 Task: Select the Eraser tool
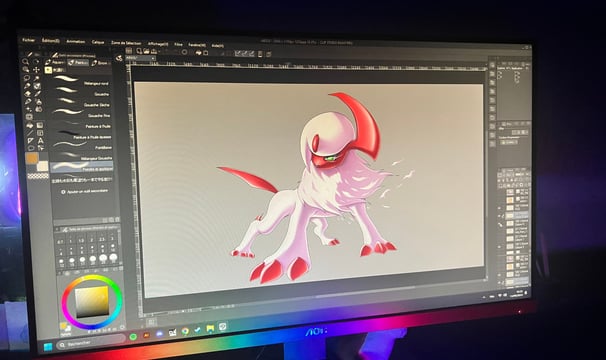coord(28,94)
